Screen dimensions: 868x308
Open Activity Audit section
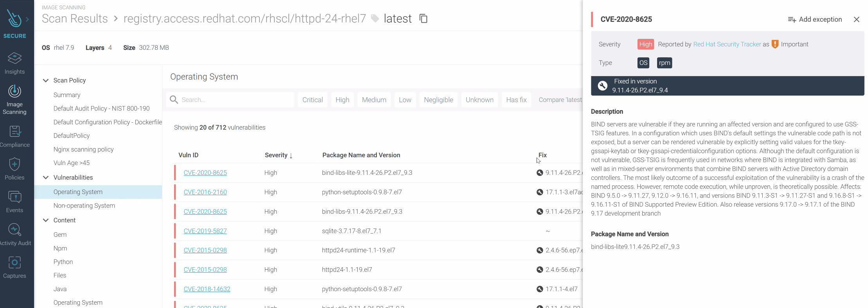pyautogui.click(x=14, y=235)
